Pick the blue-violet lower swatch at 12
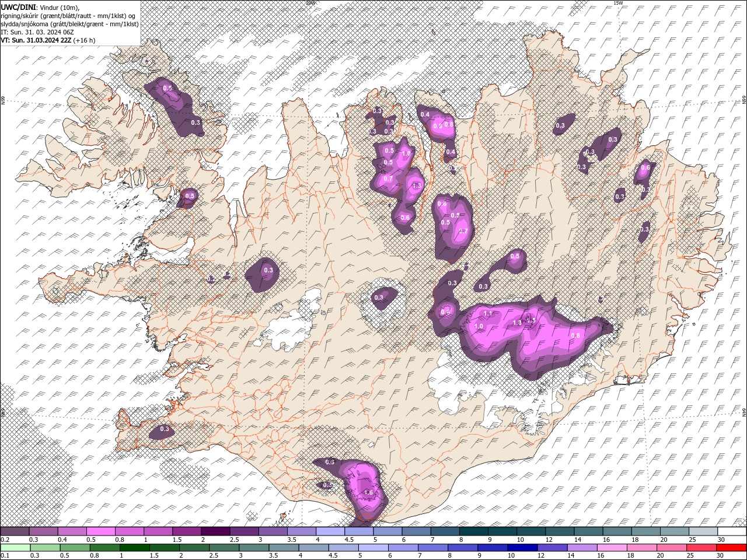This screenshot has width=747, height=560. [552, 548]
